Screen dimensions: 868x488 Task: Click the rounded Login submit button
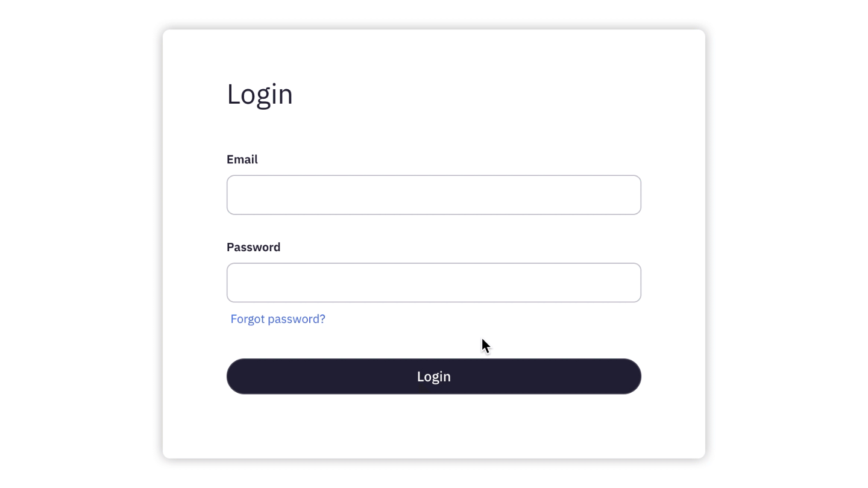click(433, 376)
